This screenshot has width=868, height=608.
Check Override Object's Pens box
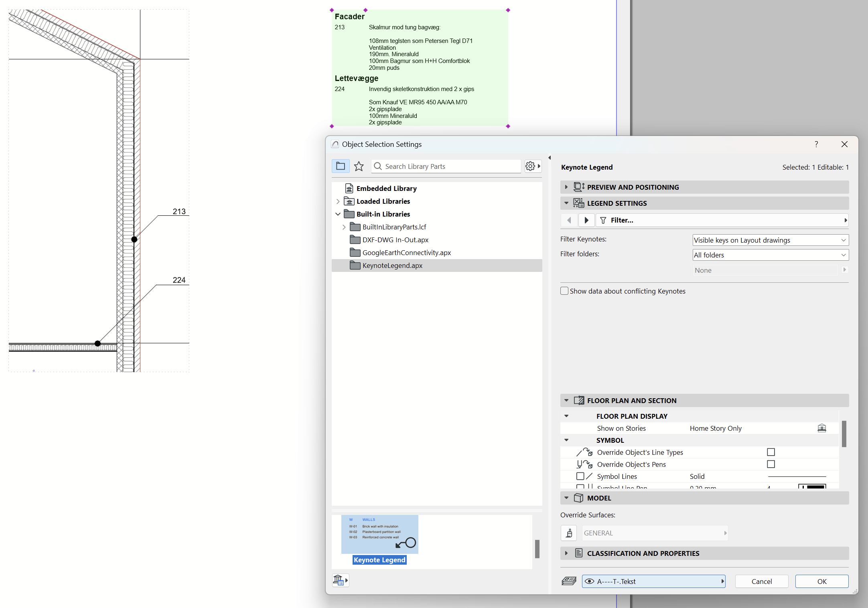click(x=771, y=464)
